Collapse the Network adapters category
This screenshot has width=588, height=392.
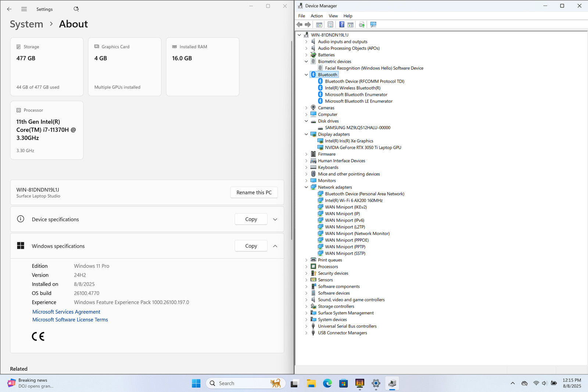tap(306, 187)
